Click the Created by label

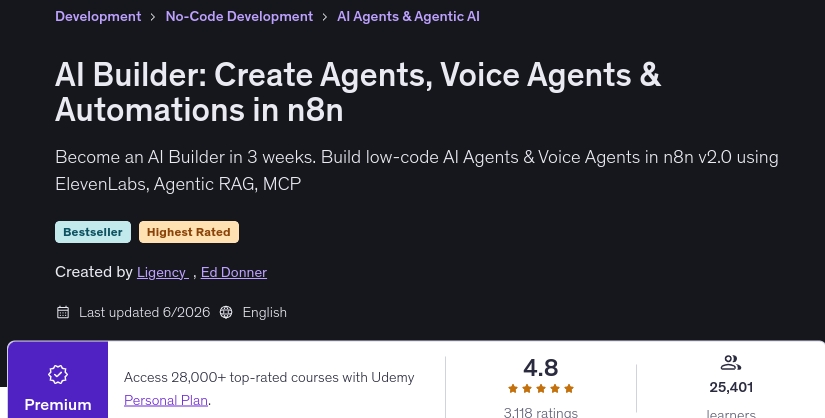point(94,272)
